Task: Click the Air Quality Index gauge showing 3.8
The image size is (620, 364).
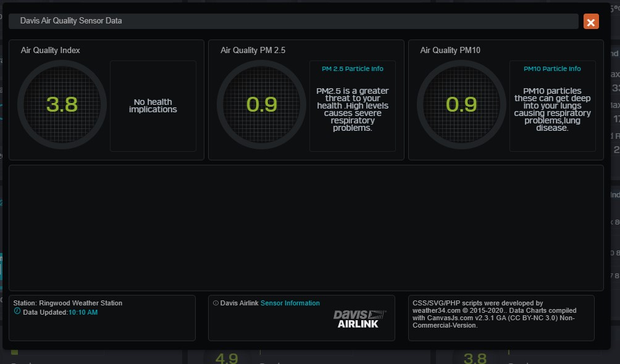Action: [62, 104]
